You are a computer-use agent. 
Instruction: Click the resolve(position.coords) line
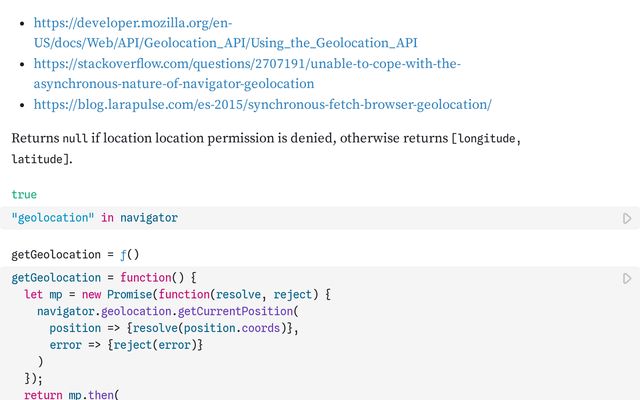175,328
